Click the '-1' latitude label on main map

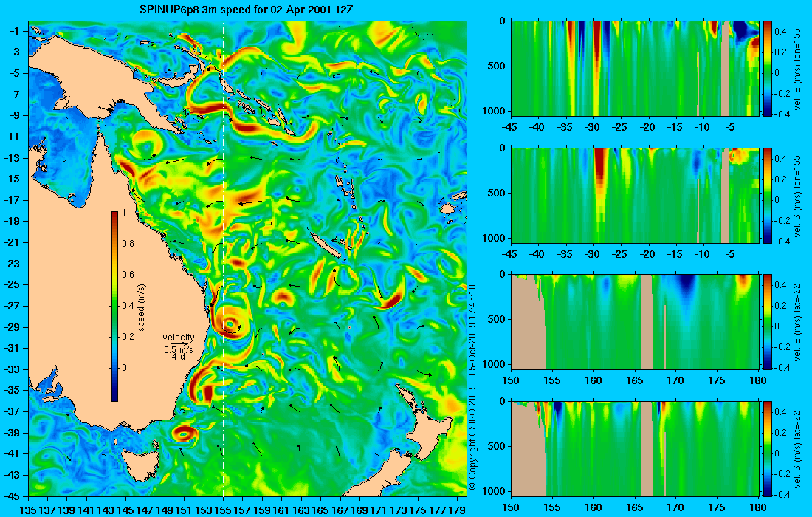click(x=16, y=31)
